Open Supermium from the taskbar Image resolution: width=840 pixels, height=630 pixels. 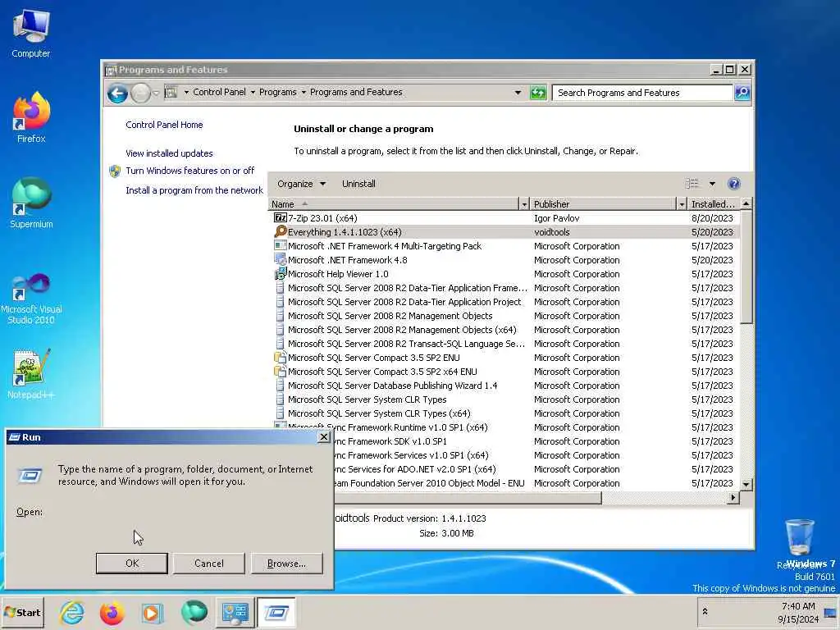194,612
